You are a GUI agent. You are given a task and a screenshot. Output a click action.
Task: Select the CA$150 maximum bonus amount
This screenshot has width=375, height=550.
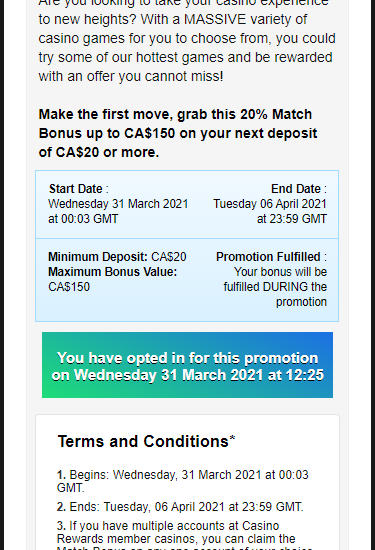[x=69, y=287]
